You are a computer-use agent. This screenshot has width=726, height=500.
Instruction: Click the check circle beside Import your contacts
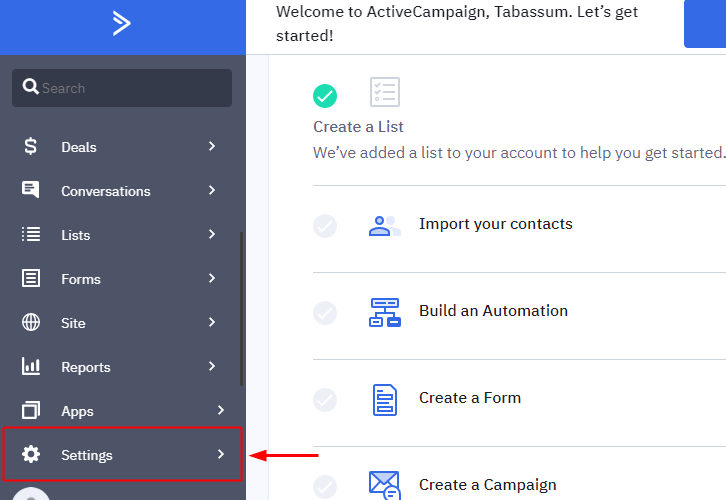click(x=325, y=226)
